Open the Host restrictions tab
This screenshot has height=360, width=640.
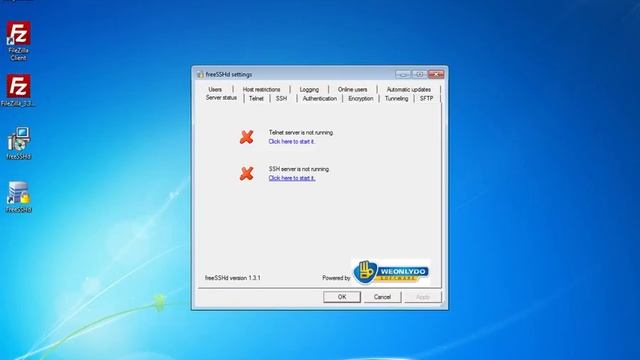point(261,89)
